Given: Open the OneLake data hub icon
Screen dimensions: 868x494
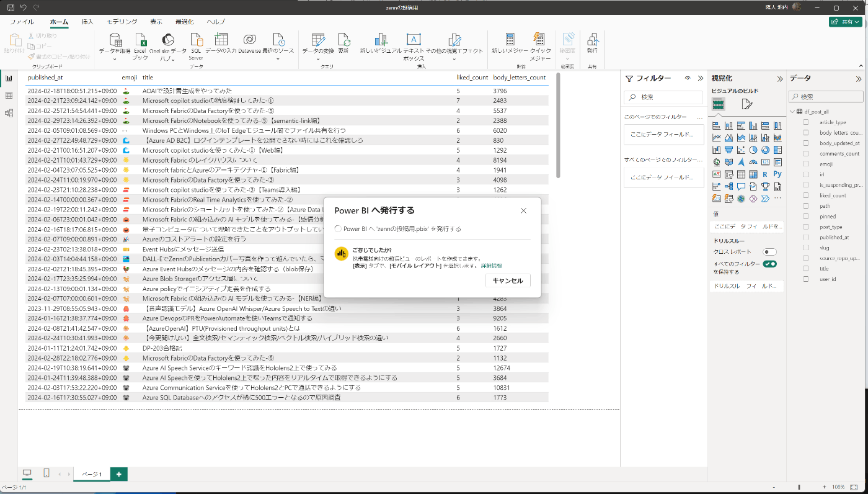Looking at the screenshot, I should pyautogui.click(x=167, y=40).
